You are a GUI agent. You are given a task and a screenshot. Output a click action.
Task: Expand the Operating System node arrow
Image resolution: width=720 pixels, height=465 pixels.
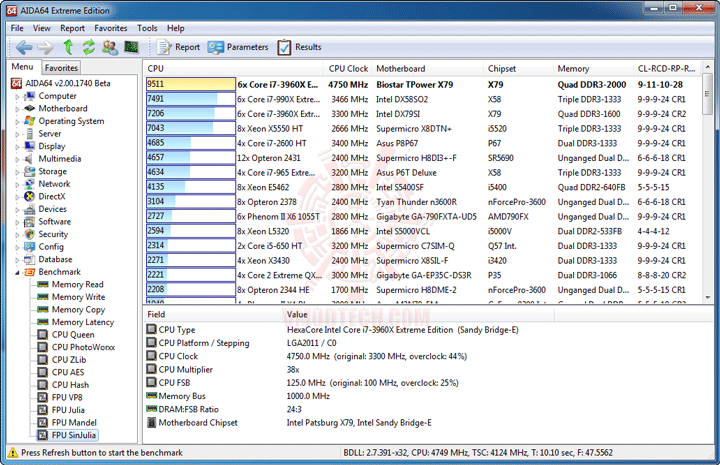tap(17, 122)
